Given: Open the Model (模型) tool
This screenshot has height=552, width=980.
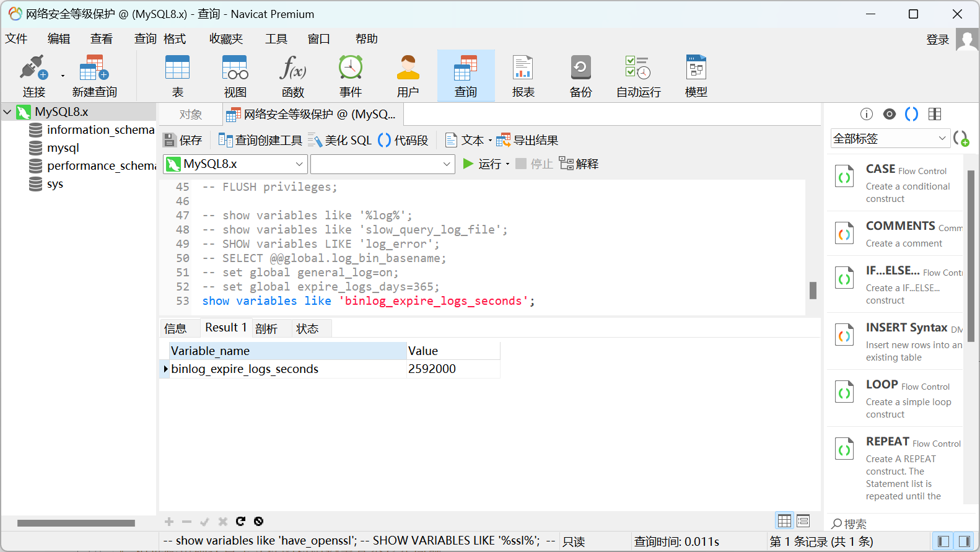Looking at the screenshot, I should 696,76.
